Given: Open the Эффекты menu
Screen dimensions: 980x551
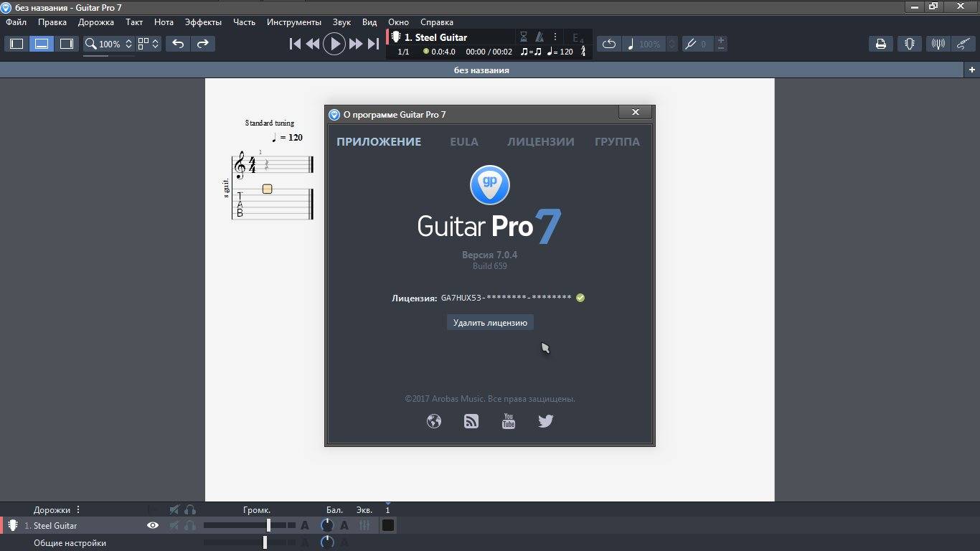Looking at the screenshot, I should [203, 22].
